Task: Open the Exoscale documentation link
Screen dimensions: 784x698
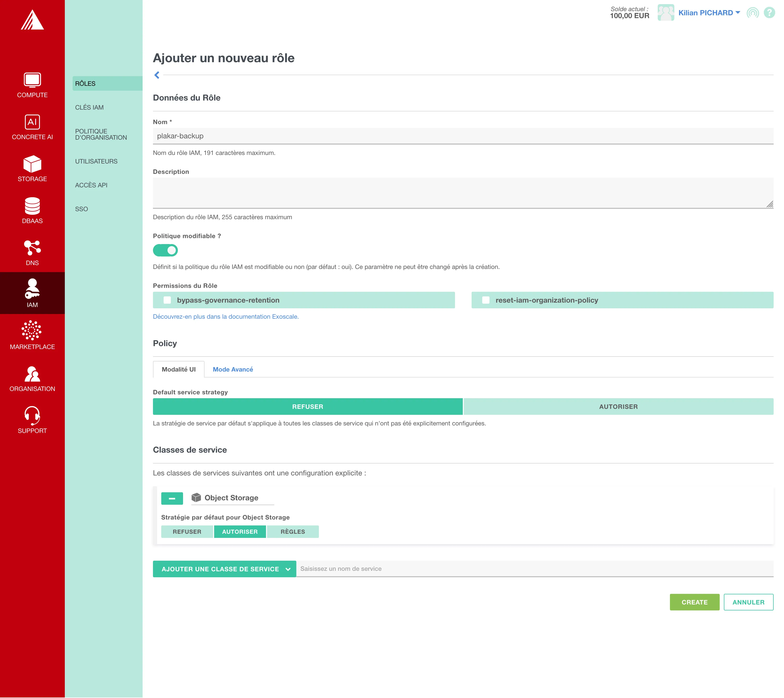Action: [226, 317]
